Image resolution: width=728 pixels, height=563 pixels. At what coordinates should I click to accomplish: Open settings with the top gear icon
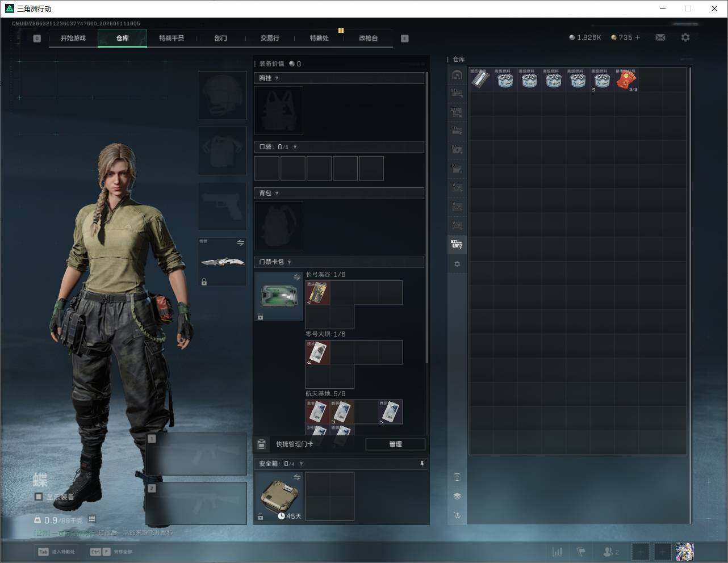pyautogui.click(x=685, y=37)
